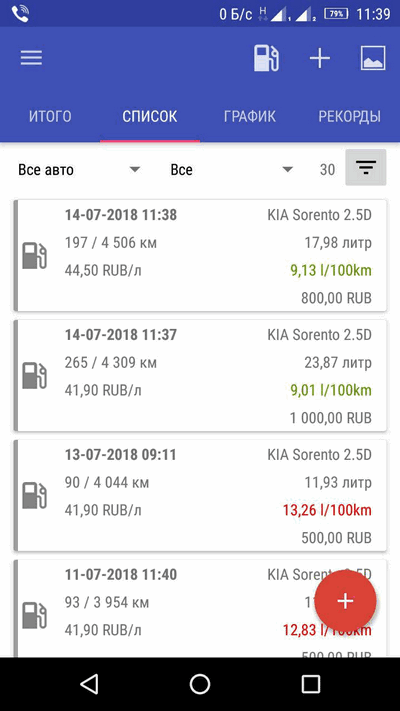Tap the Android home circle button

pos(200,684)
